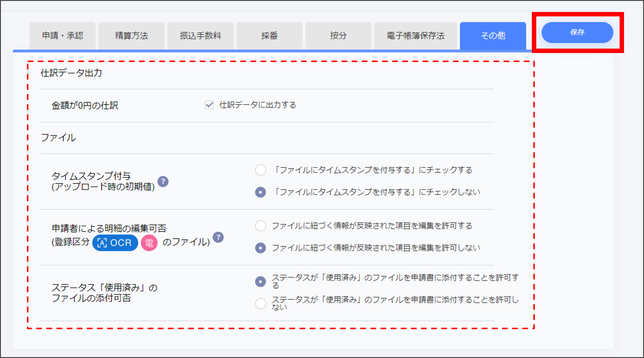Toggle 仕訳データに出力する checkbox
Image resolution: width=644 pixels, height=358 pixels.
tap(209, 105)
